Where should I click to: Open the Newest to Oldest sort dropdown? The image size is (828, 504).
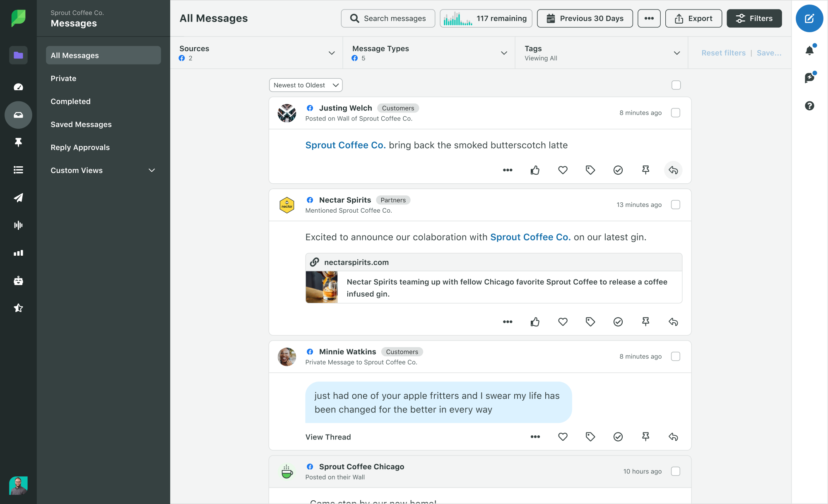coord(306,85)
